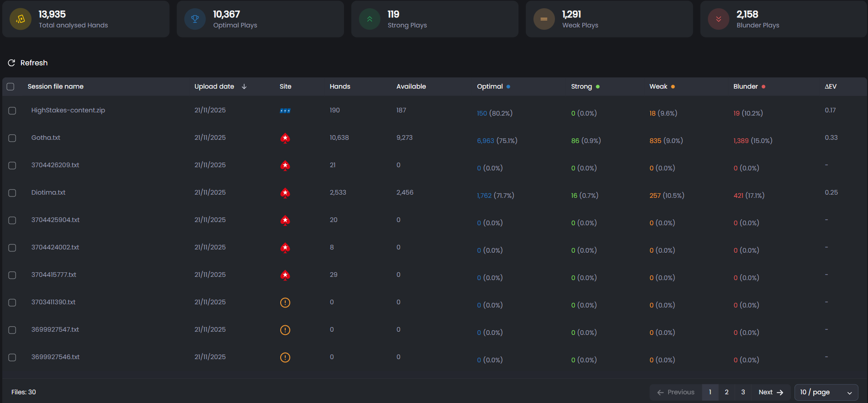Check the box for Gotha.txt
Screen dimensions: 868x403
coord(12,138)
